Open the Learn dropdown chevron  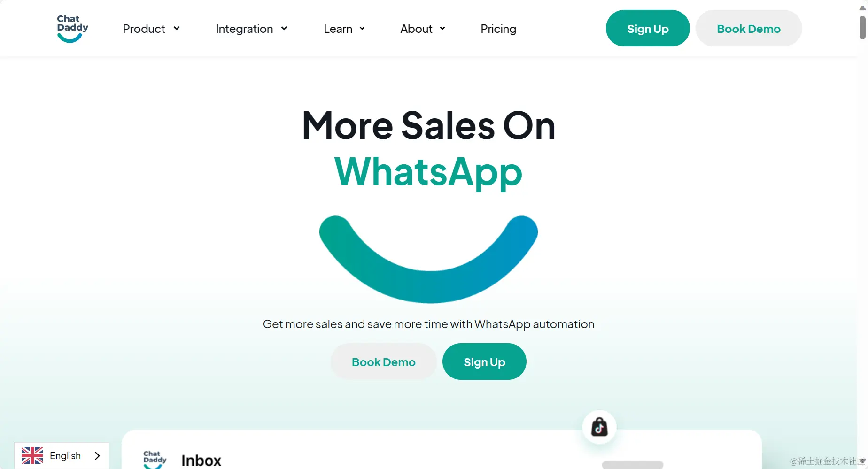(x=362, y=29)
